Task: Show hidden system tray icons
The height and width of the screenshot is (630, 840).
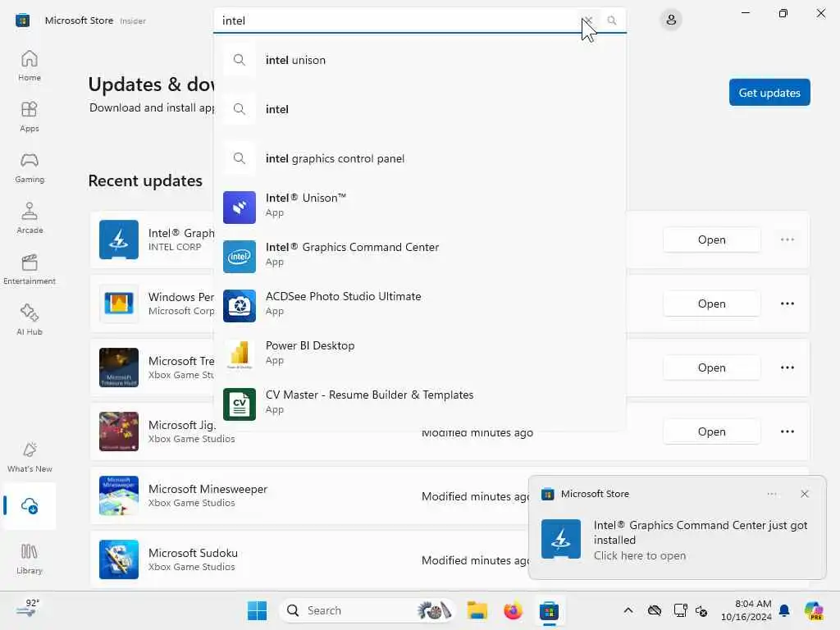Action: [x=628, y=610]
